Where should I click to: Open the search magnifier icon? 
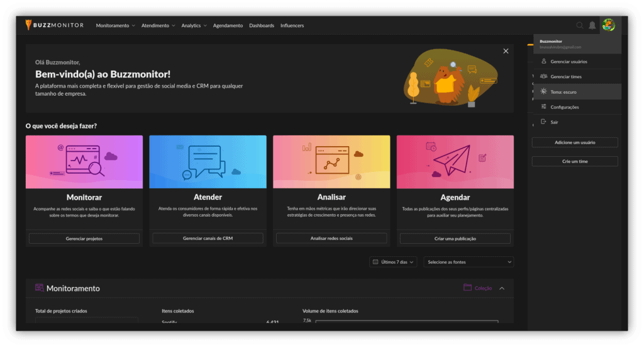coord(580,25)
